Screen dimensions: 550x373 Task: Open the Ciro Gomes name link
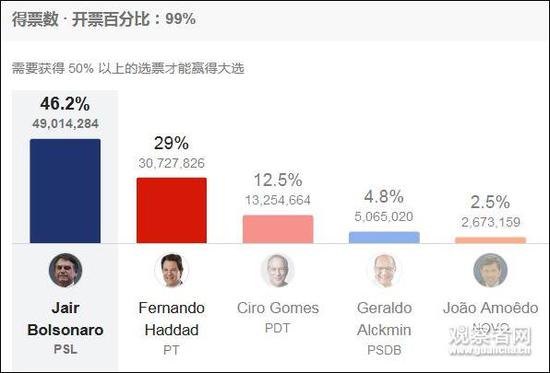coord(278,308)
